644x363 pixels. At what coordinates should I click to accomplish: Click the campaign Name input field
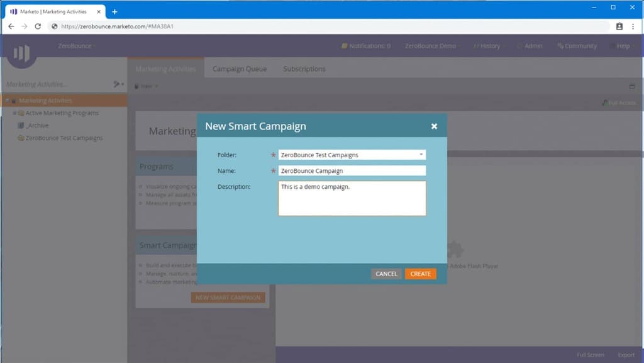point(352,171)
